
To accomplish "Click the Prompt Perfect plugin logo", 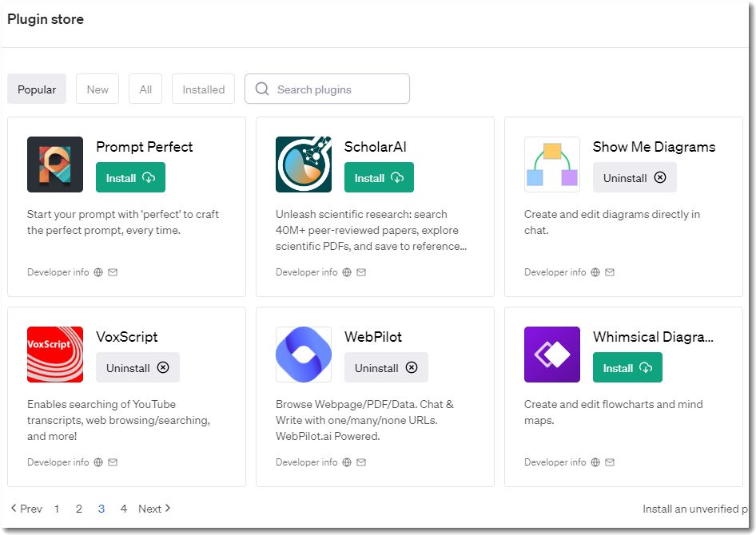I will tap(55, 164).
